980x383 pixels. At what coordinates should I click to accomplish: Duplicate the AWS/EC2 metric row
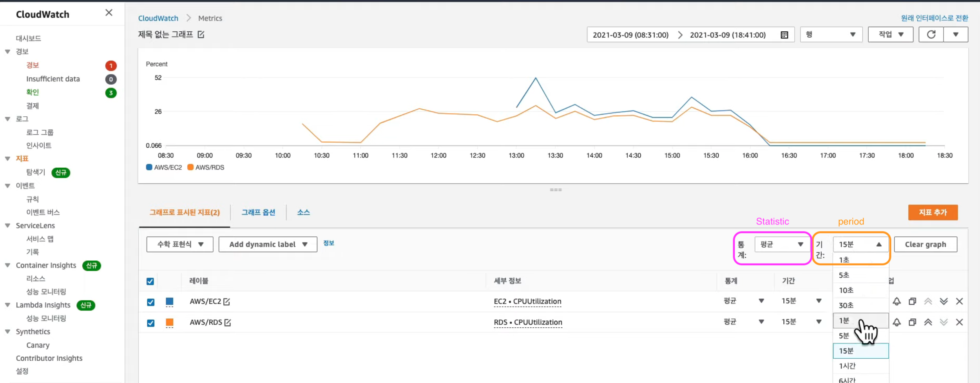pos(912,301)
